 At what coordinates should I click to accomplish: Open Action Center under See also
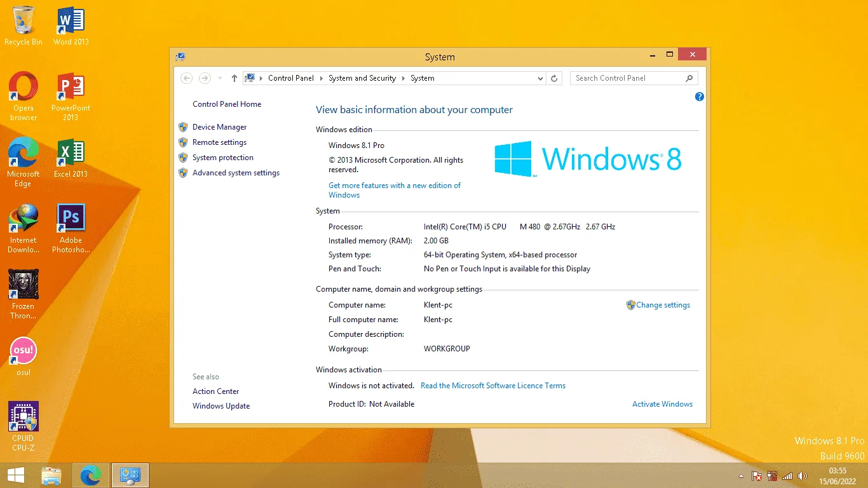coord(216,391)
